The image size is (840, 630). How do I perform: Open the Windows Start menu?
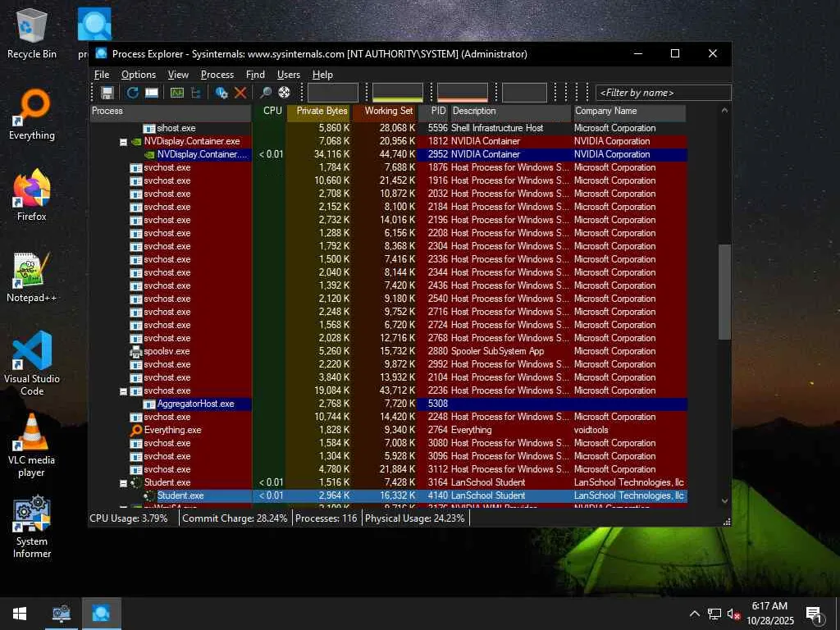[x=20, y=614]
